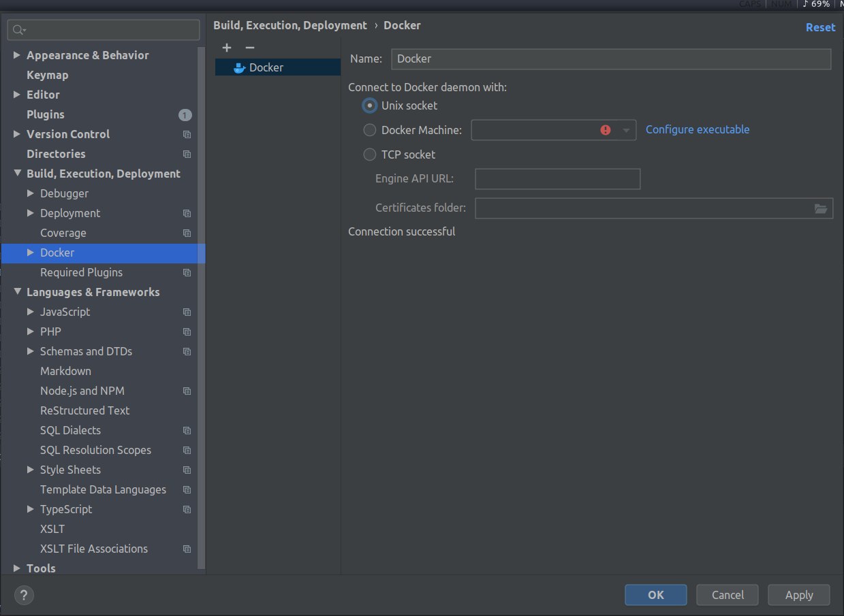Image resolution: width=844 pixels, height=616 pixels.
Task: Open ReStructured Text settings
Action: (84, 410)
